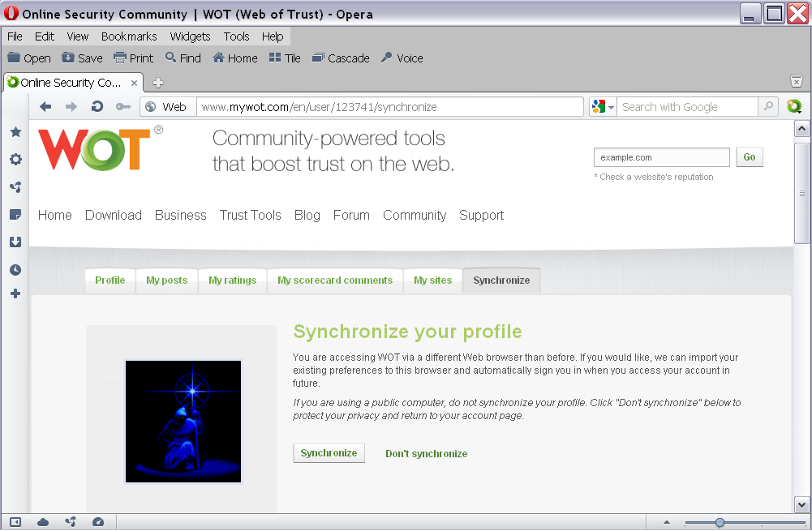Open the WOT extension ring icon
Image resolution: width=812 pixels, height=531 pixels.
click(794, 107)
